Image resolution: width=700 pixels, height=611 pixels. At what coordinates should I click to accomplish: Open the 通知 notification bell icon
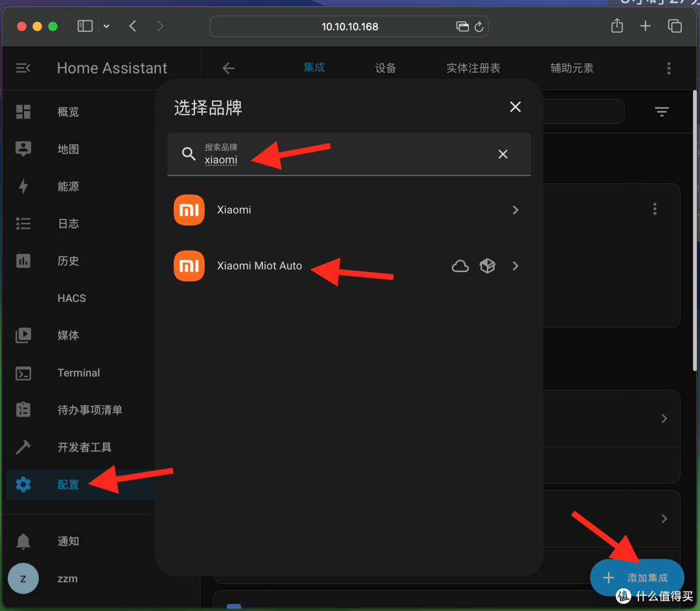click(23, 541)
